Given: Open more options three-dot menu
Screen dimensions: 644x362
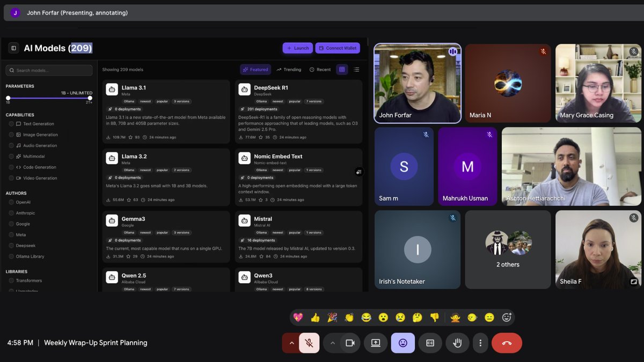Looking at the screenshot, I should click(480, 343).
